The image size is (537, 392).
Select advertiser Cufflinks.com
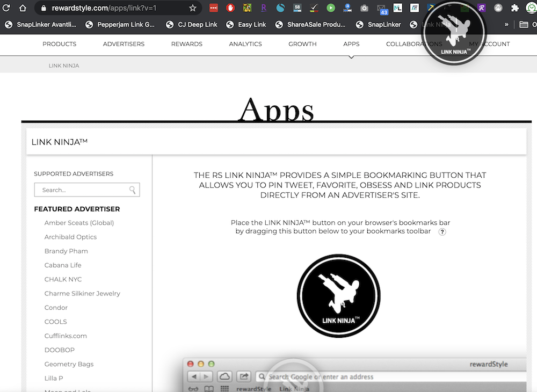click(66, 336)
